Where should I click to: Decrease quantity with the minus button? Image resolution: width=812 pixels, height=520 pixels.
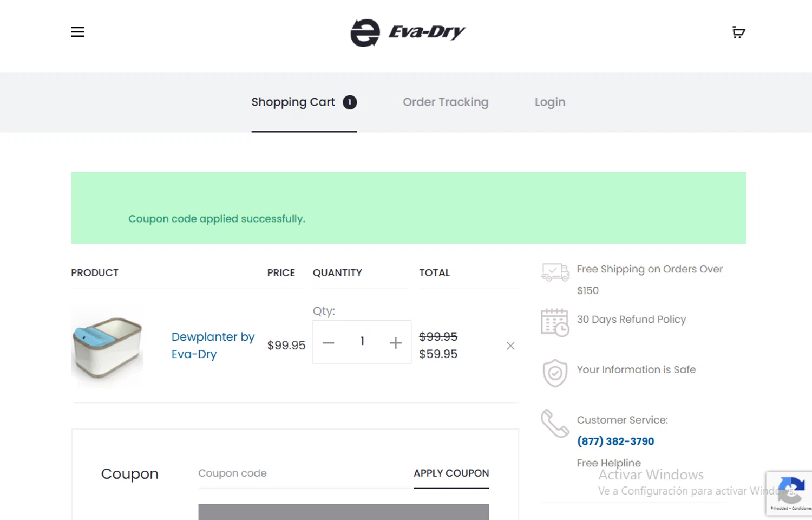328,342
